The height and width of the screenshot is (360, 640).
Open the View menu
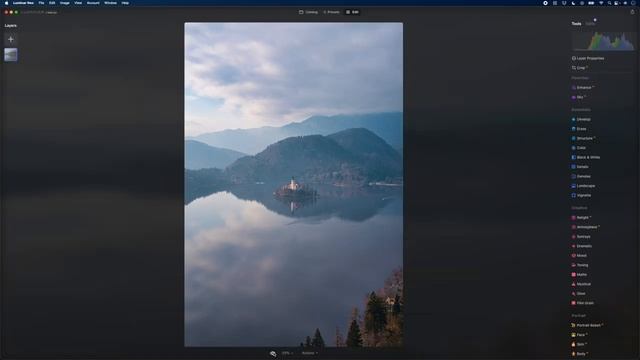(x=78, y=3)
